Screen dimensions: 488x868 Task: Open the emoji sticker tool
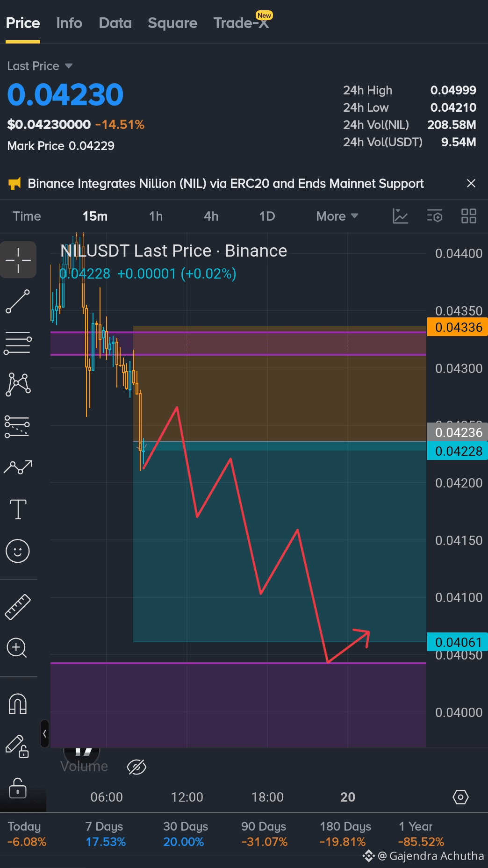(x=18, y=551)
